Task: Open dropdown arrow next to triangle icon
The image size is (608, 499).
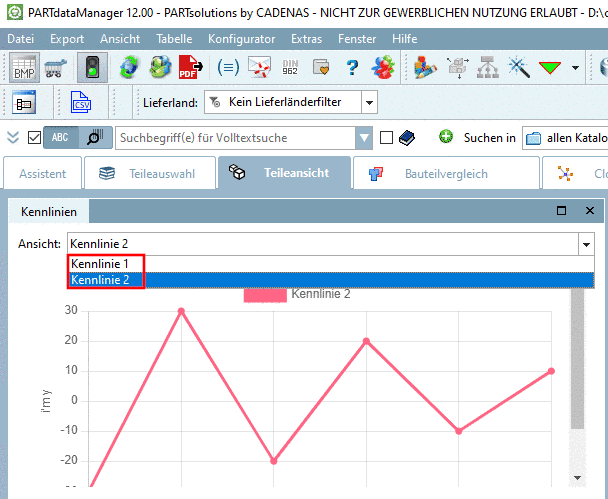Action: (575, 68)
